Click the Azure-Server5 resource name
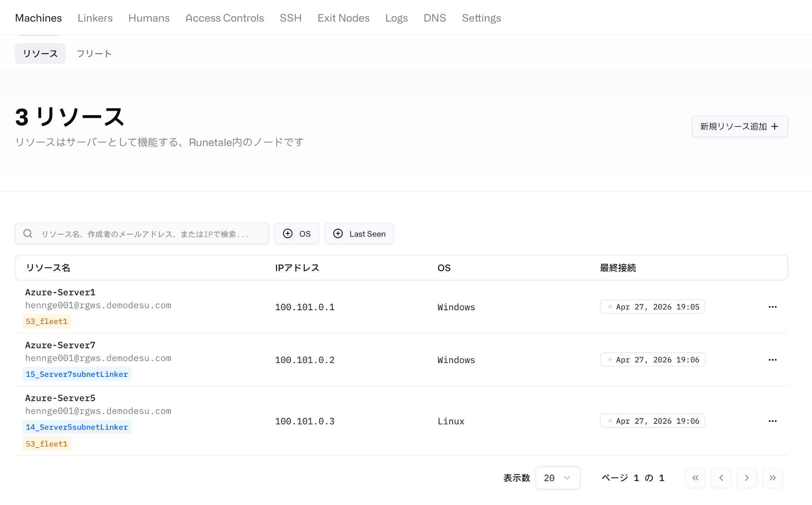This screenshot has height=505, width=812. point(60,398)
